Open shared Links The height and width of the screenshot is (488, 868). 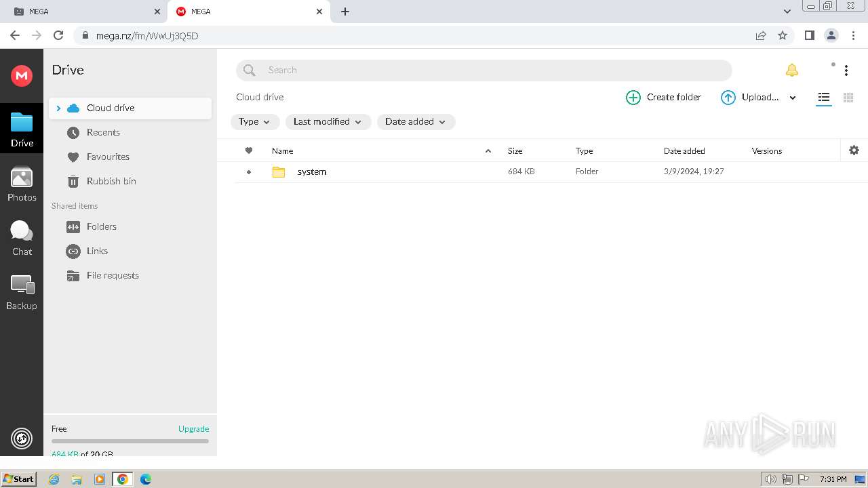coord(97,251)
